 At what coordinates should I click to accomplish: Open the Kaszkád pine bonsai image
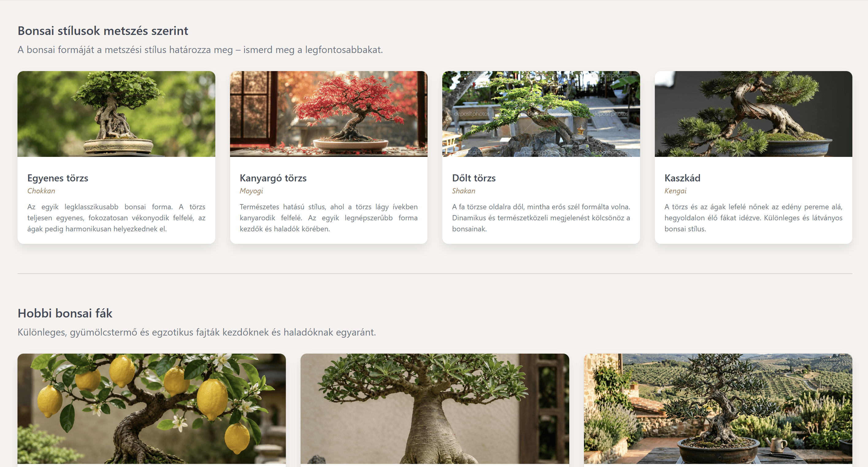click(x=753, y=114)
